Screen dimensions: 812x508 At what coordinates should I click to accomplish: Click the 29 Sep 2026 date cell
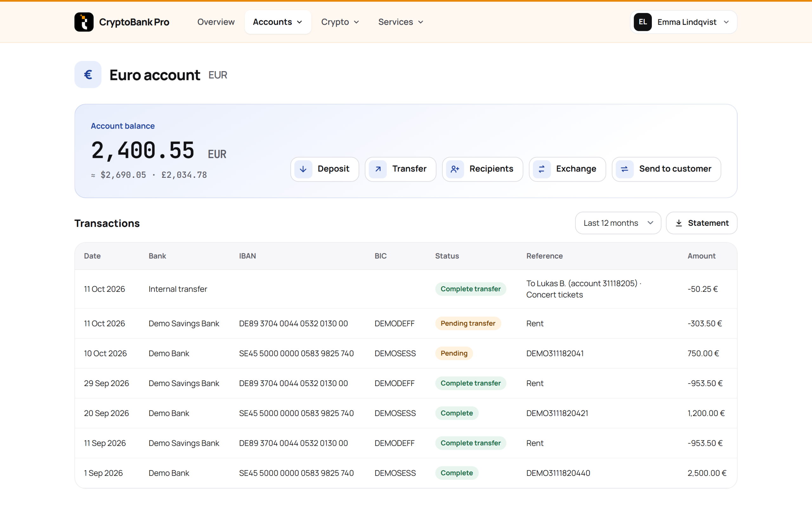pyautogui.click(x=106, y=383)
